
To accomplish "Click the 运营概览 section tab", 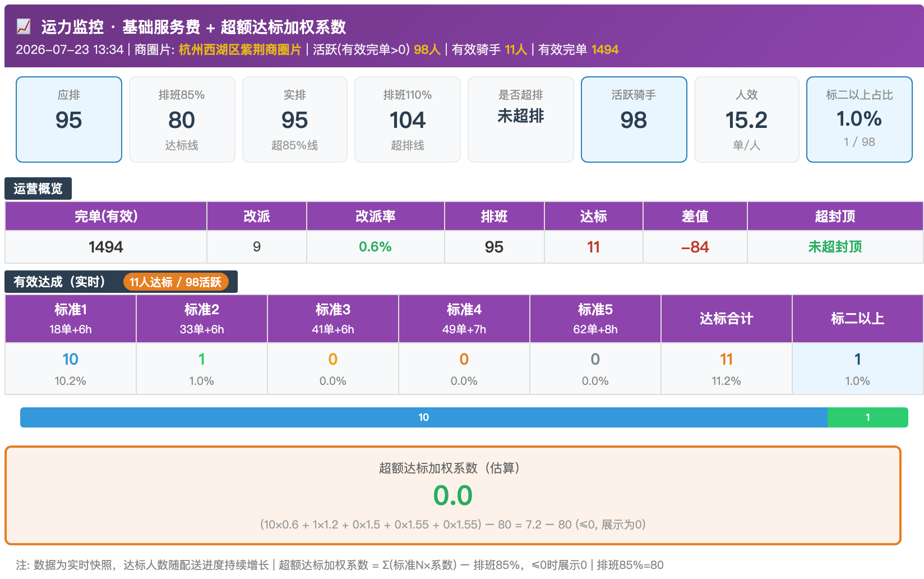I will 38,189.
